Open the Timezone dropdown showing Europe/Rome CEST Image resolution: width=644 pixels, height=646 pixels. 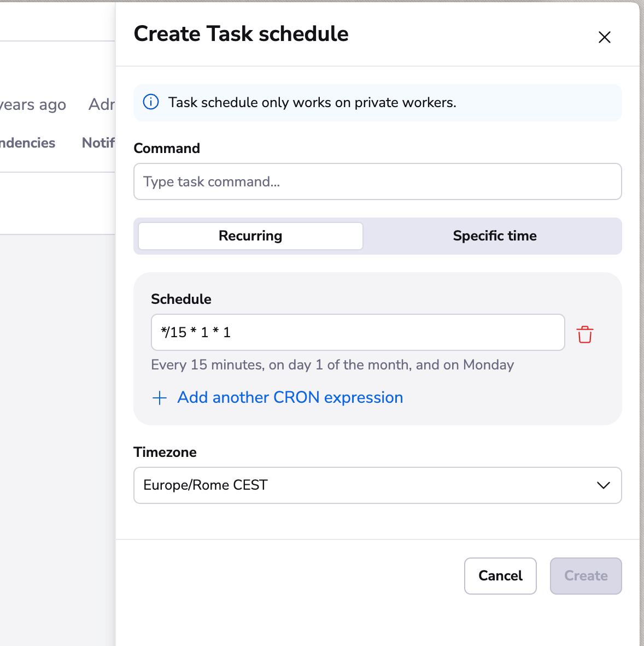coord(377,485)
